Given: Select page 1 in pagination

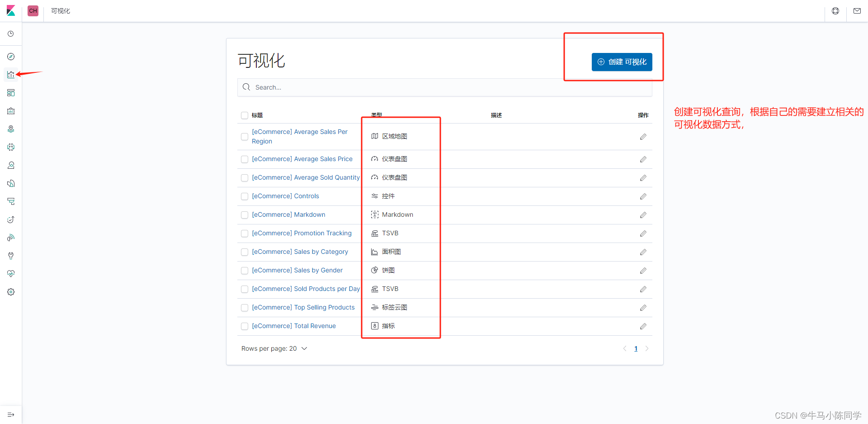Looking at the screenshot, I should 636,348.
